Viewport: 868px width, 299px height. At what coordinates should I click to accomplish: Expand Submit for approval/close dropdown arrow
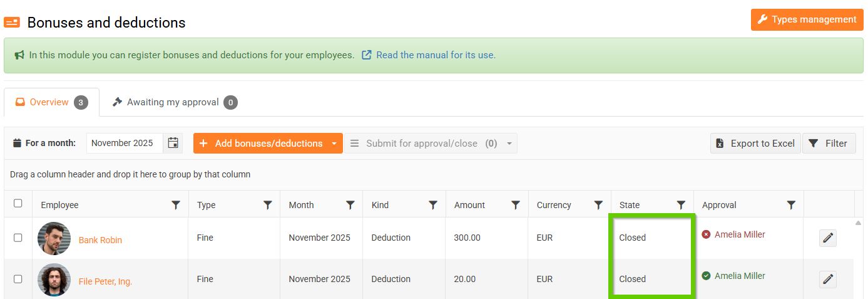(x=509, y=144)
